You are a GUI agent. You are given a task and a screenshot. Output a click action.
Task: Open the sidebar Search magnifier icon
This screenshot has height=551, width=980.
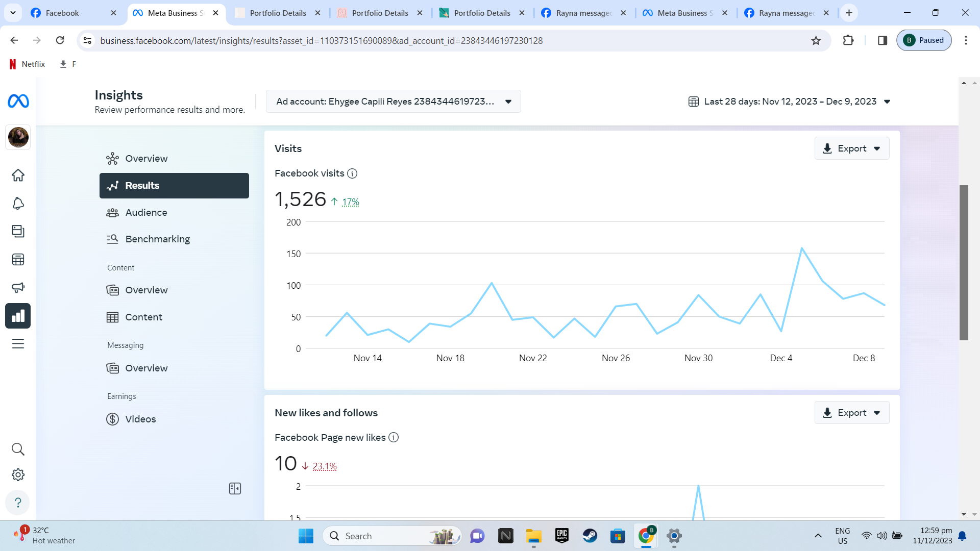click(x=18, y=449)
